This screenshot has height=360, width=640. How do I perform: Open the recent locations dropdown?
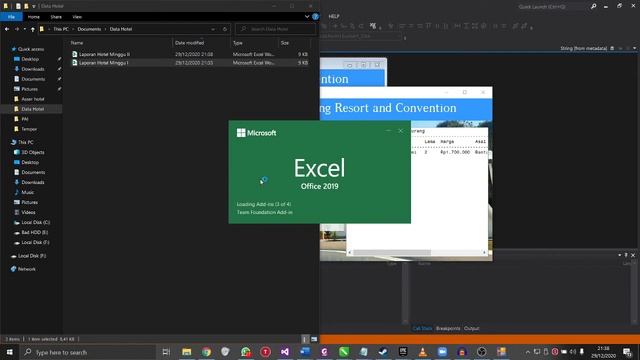(x=25, y=29)
